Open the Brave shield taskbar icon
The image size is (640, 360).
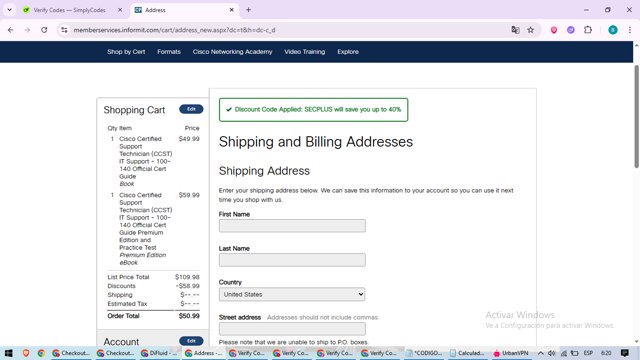pyautogui.click(x=26, y=353)
